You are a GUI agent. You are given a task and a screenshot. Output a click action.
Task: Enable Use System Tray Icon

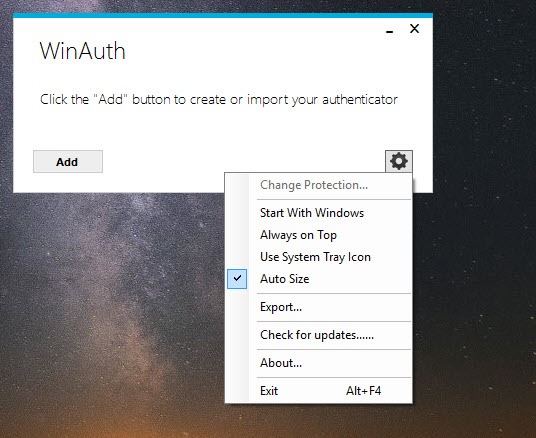[x=315, y=257]
